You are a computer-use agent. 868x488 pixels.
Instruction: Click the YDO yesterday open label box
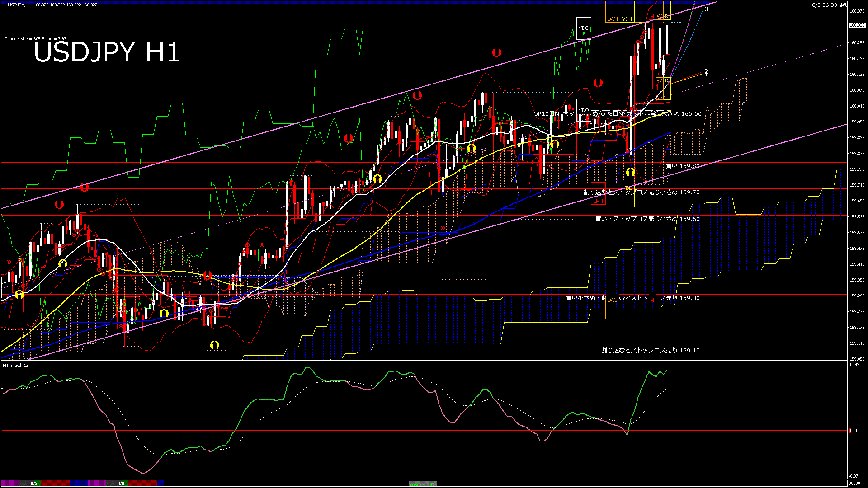584,110
